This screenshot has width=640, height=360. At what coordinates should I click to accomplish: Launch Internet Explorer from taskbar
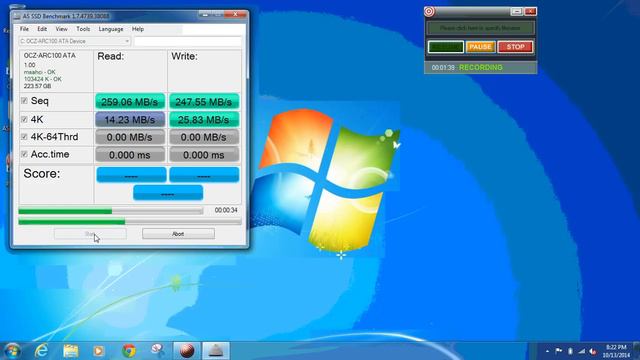pos(41,351)
